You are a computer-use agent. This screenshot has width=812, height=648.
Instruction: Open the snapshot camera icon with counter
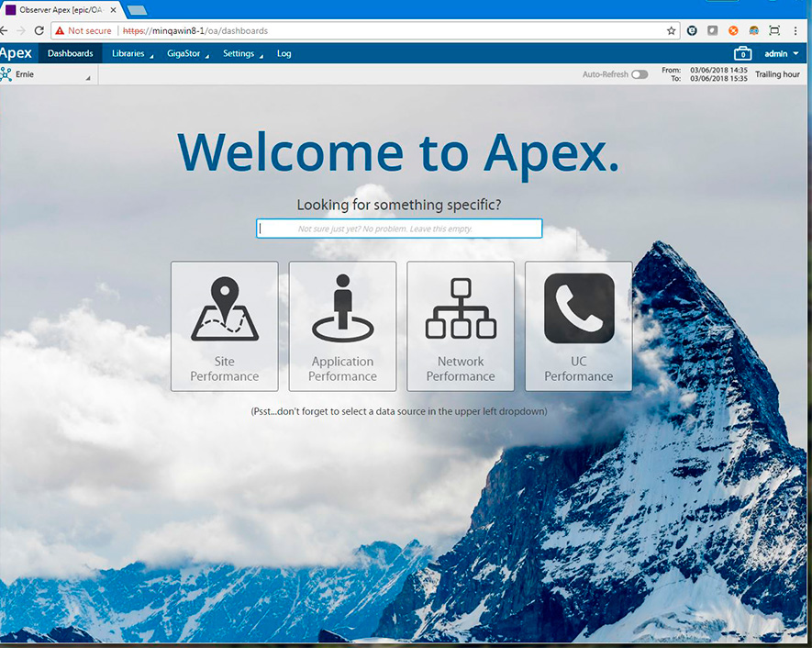[742, 53]
